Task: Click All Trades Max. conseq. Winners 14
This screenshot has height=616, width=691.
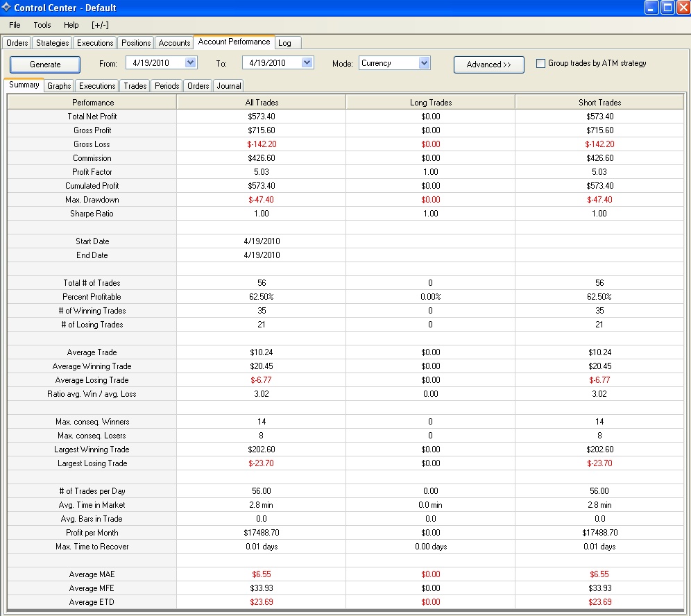Action: 262,422
